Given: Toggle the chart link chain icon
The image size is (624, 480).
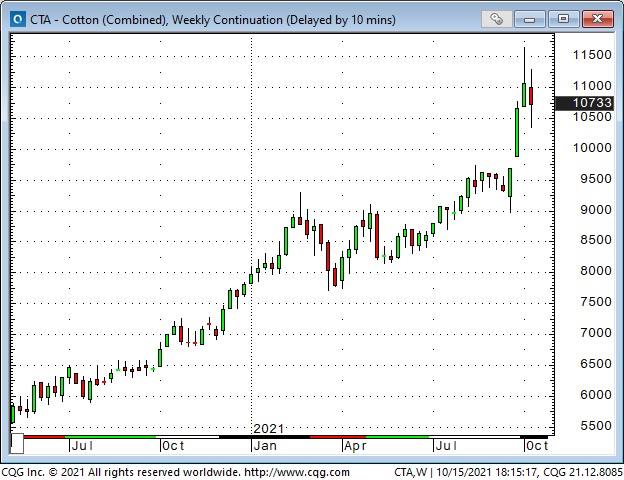Looking at the screenshot, I should click(x=496, y=19).
